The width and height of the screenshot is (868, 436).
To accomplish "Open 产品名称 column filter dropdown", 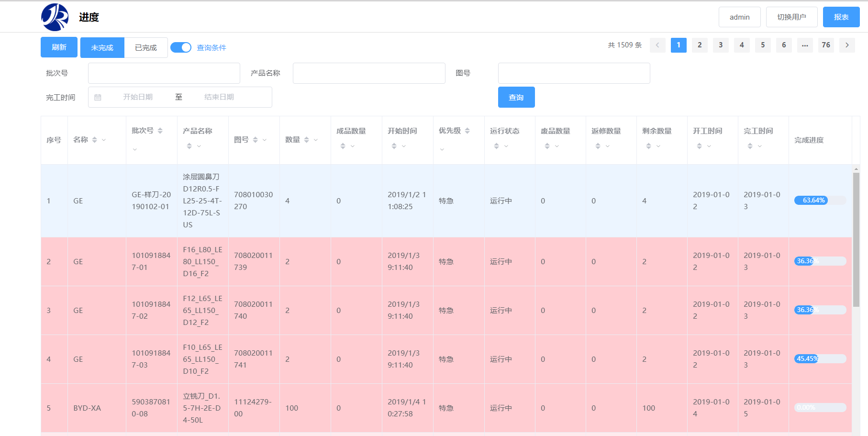I will (199, 146).
